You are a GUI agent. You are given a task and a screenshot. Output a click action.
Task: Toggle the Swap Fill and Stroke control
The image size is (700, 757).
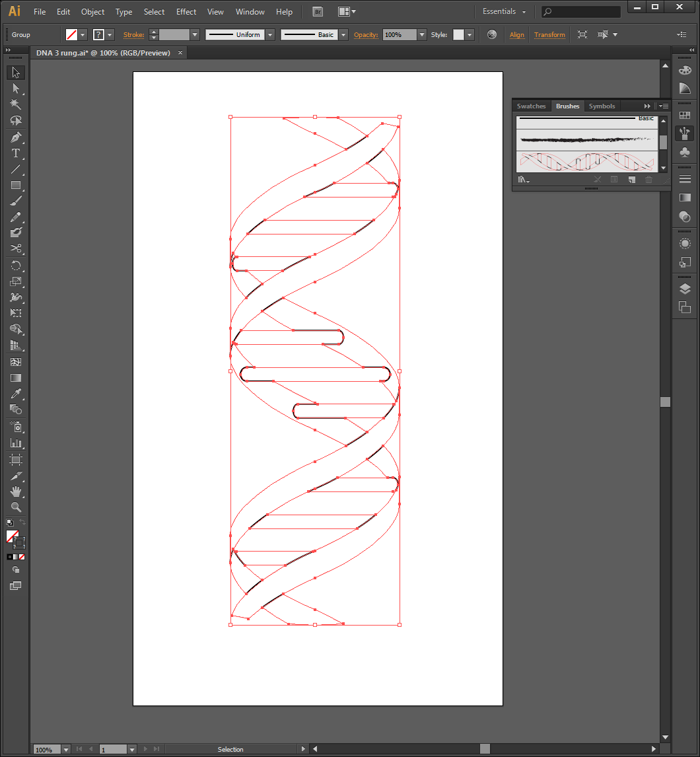pyautogui.click(x=22, y=522)
